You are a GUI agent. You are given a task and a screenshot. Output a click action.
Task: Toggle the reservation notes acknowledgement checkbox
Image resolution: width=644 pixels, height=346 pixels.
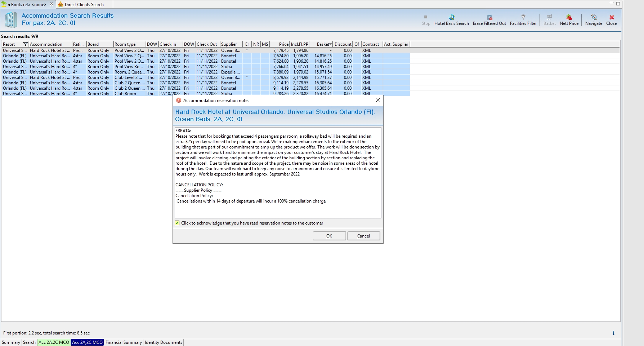click(x=177, y=223)
